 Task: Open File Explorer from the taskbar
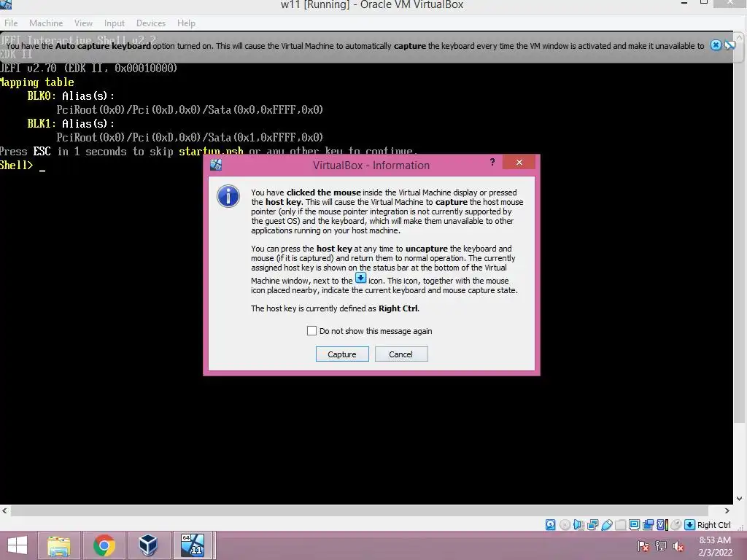coord(58,545)
